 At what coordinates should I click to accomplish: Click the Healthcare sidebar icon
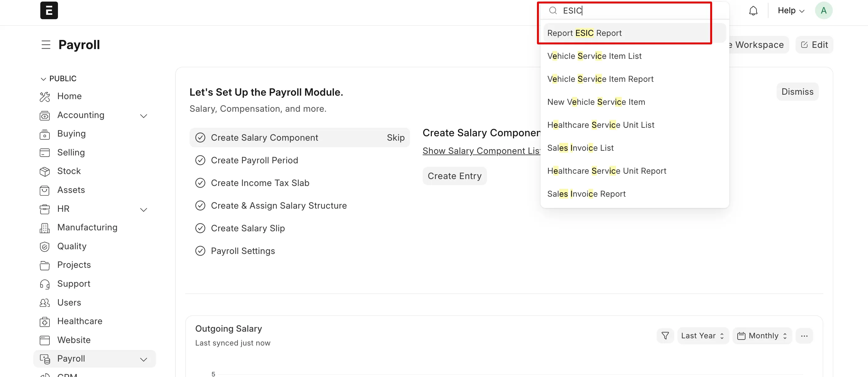click(x=44, y=322)
